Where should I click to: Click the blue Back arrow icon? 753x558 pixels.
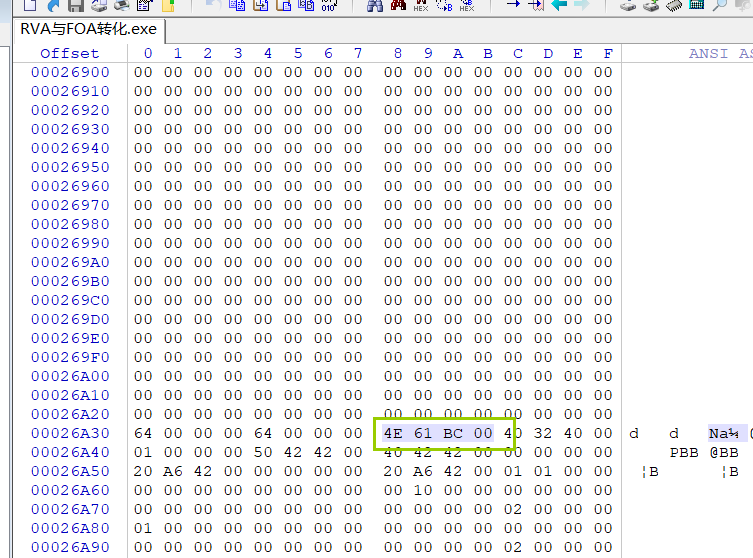click(559, 5)
